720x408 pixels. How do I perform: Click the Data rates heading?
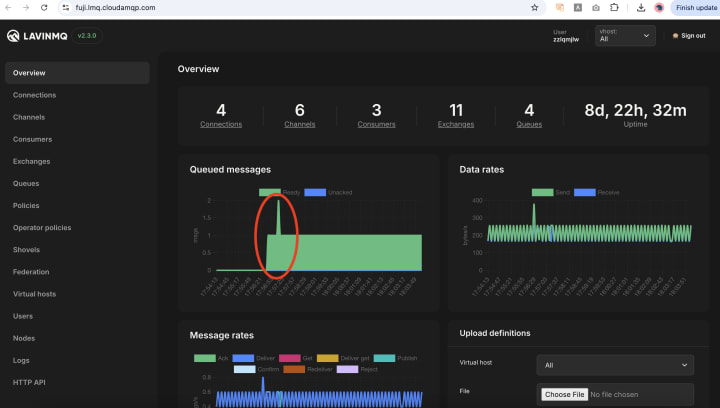coord(482,169)
